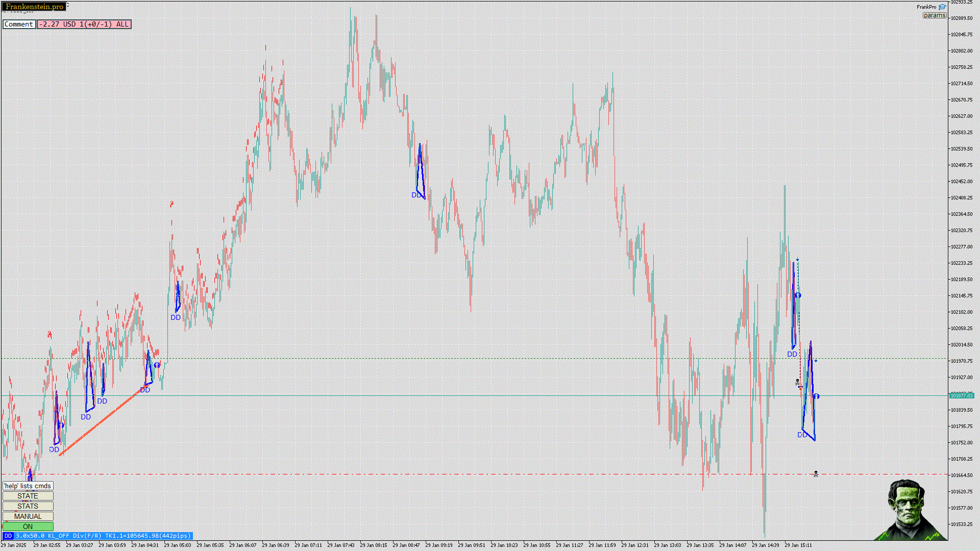
Task: Click the Comment label box
Action: pos(19,24)
